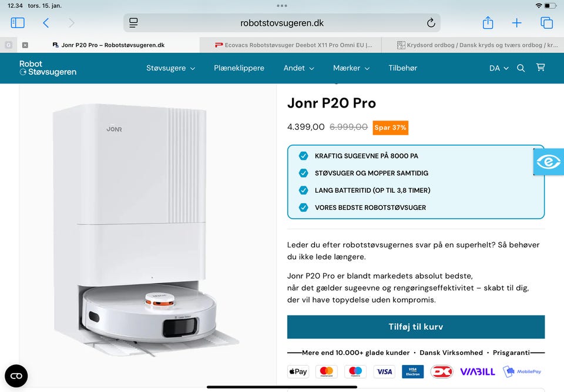Image resolution: width=564 pixels, height=392 pixels.
Task: Show the tab overview grid
Action: coord(547,23)
